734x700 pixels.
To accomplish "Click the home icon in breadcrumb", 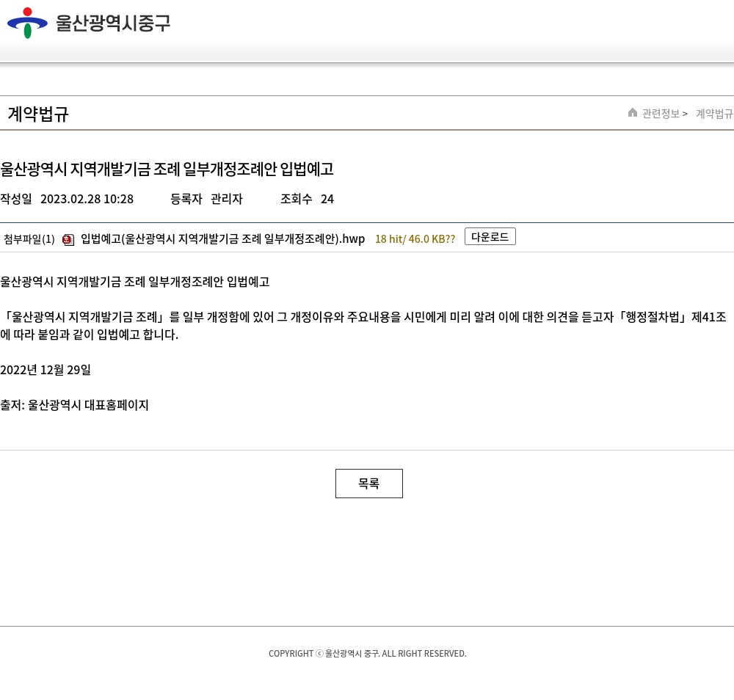I will pyautogui.click(x=633, y=113).
